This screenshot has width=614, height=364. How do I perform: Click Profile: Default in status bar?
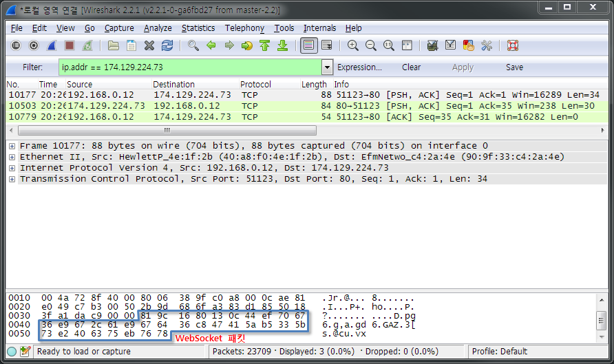point(499,352)
